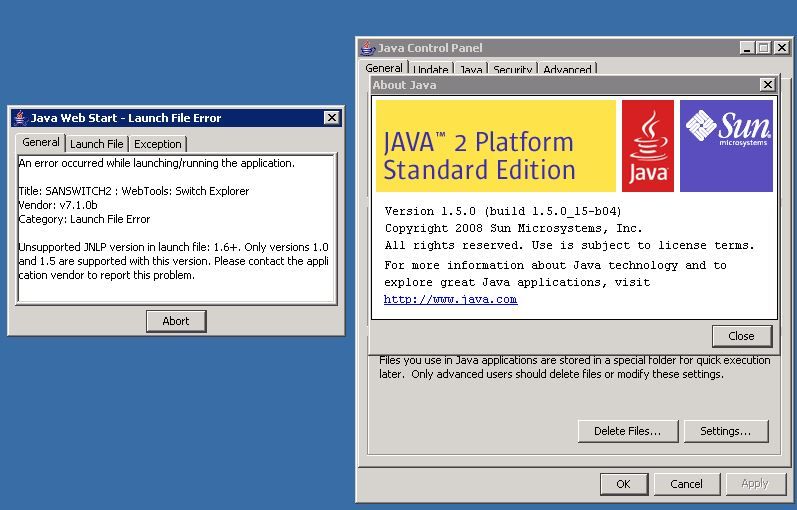Image resolution: width=797 pixels, height=510 pixels.
Task: Switch to the Advanced tab
Action: 567,69
